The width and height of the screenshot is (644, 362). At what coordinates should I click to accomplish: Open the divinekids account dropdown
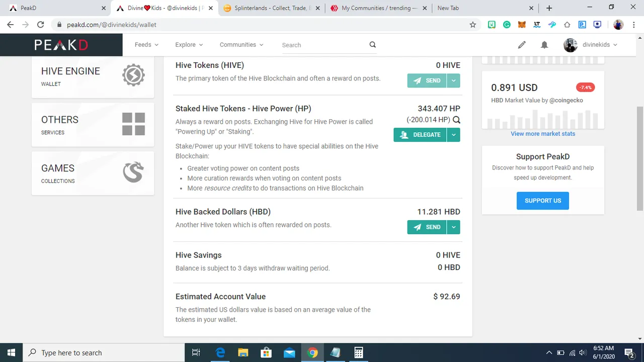tap(600, 45)
